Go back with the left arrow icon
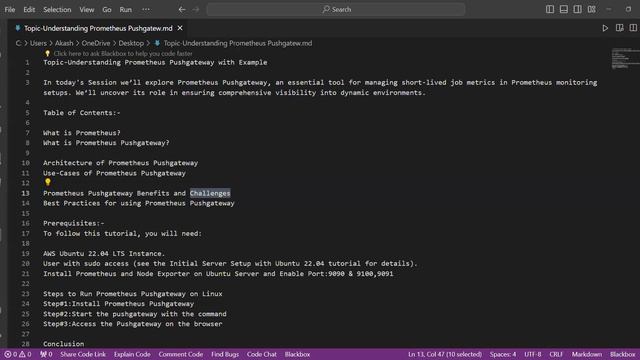The height and width of the screenshot is (360, 640). 182,9
